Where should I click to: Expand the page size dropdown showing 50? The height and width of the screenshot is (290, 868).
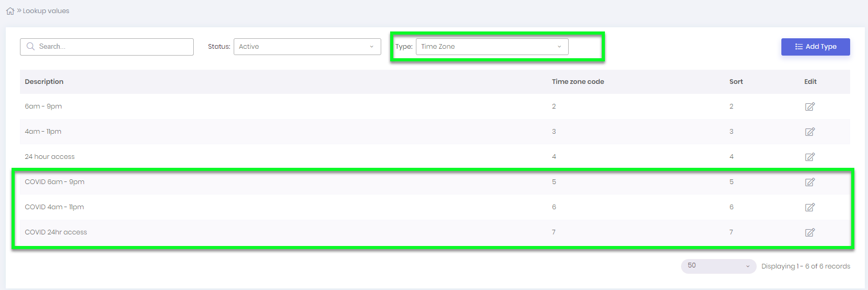coord(718,266)
